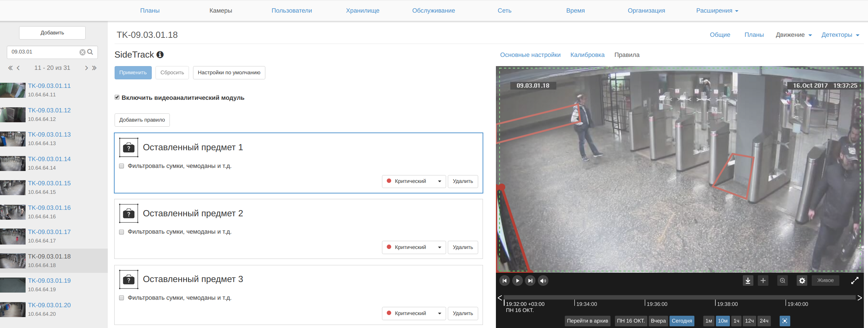Click Добавить правило button
This screenshot has width=868, height=328.
coord(142,120)
